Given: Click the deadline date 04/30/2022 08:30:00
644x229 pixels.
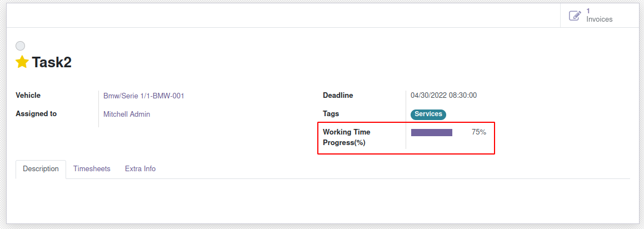Looking at the screenshot, I should 443,96.
